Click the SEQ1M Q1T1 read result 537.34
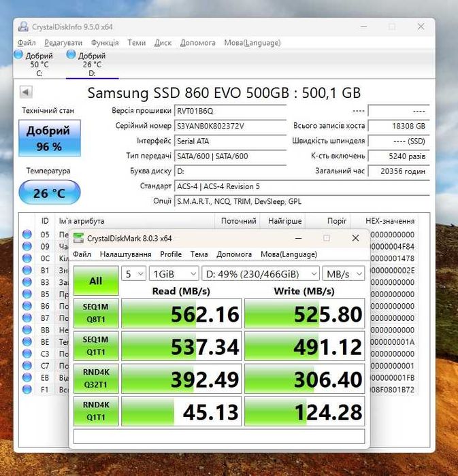 pos(181,345)
